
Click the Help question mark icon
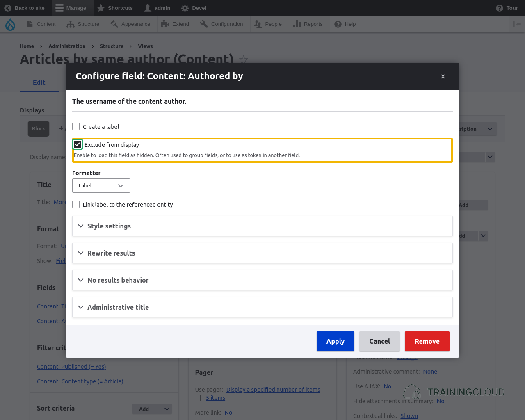338,24
